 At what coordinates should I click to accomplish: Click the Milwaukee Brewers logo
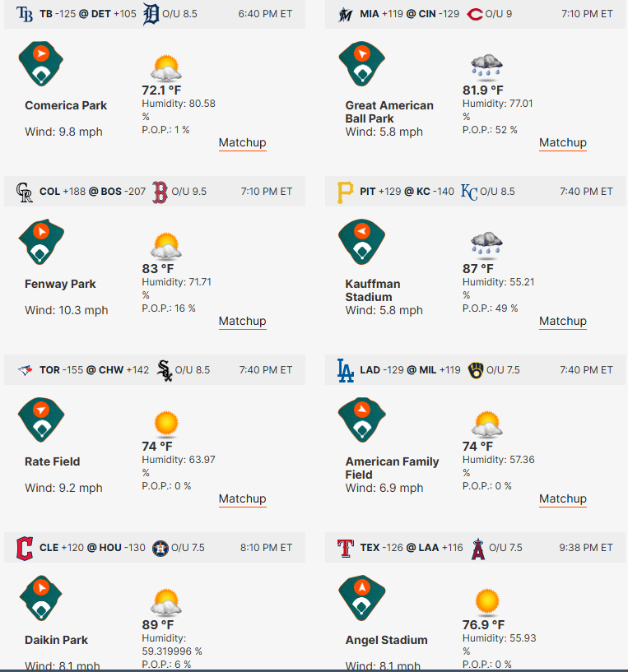[x=475, y=370]
